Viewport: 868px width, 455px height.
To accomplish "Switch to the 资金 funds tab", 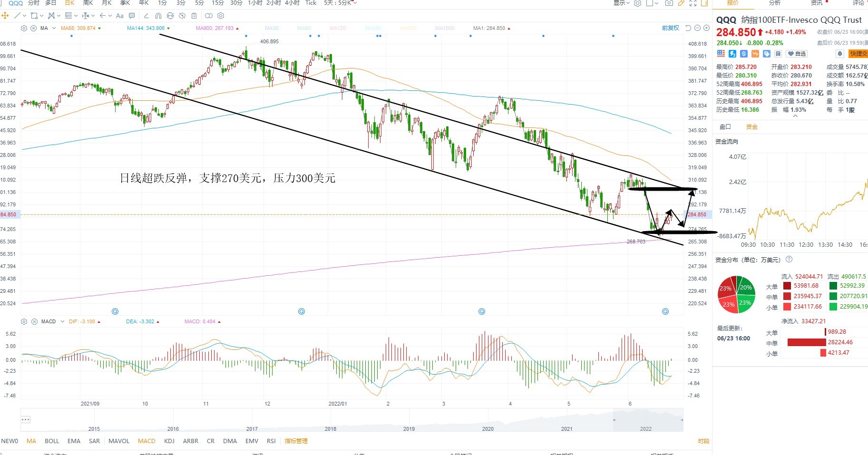I will [752, 127].
